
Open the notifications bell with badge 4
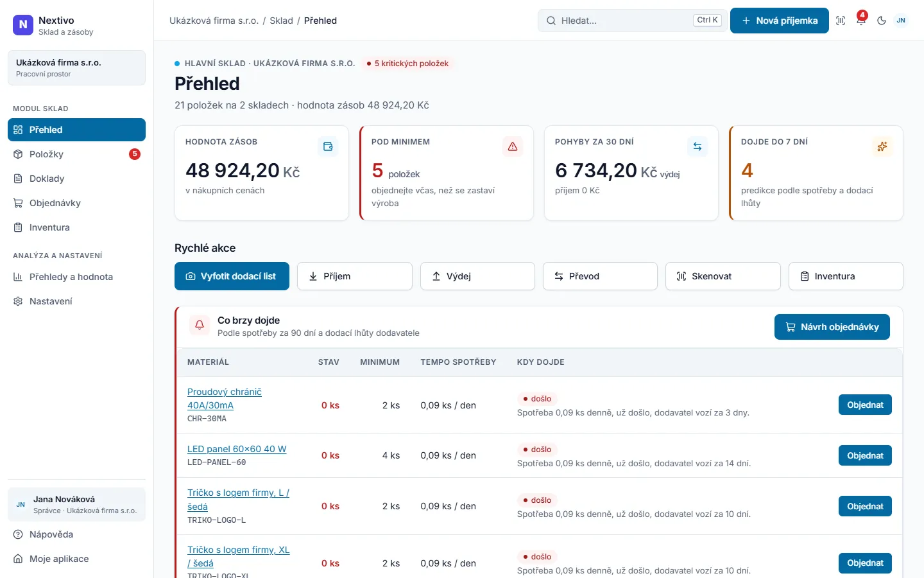point(861,21)
